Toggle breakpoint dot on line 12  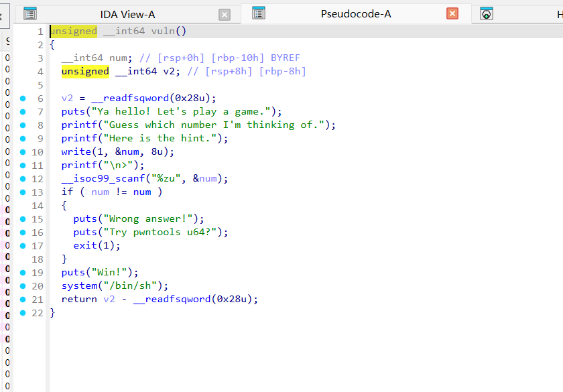[x=23, y=179]
